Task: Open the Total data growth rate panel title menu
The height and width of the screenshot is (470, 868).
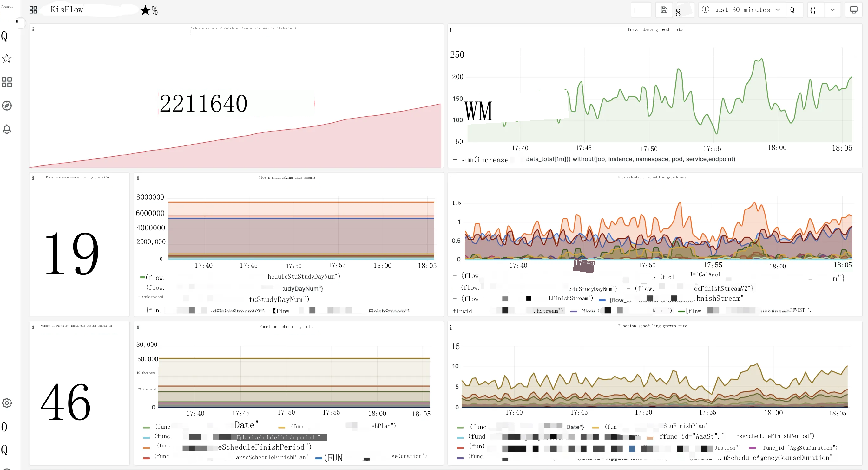Action: [655, 29]
